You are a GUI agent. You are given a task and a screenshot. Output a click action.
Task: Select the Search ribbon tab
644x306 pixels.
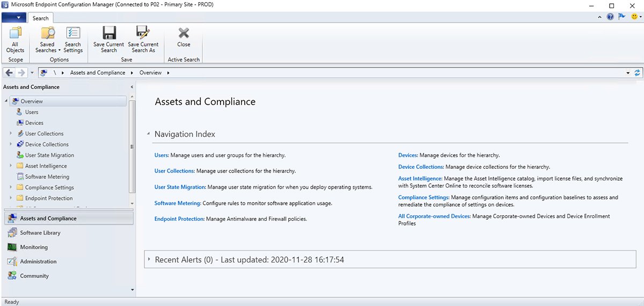(40, 18)
